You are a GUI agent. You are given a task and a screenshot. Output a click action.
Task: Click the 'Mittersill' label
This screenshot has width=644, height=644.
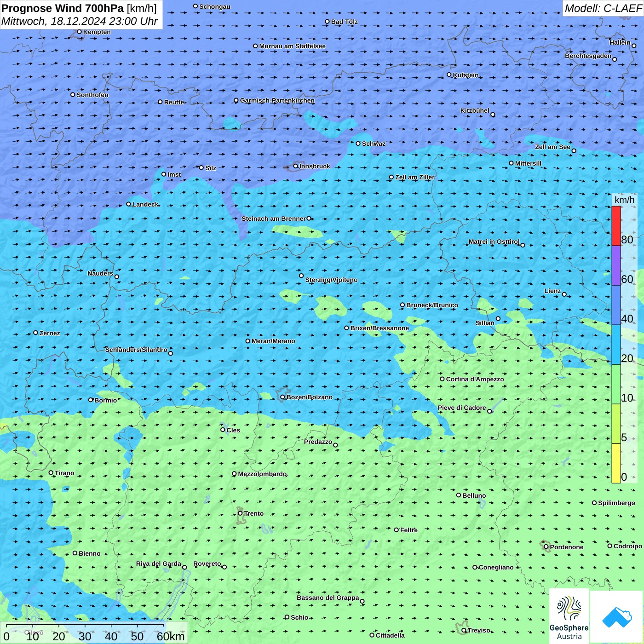pos(528,163)
